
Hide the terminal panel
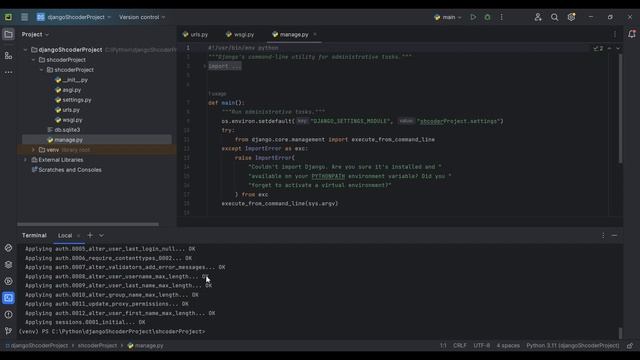[614, 236]
